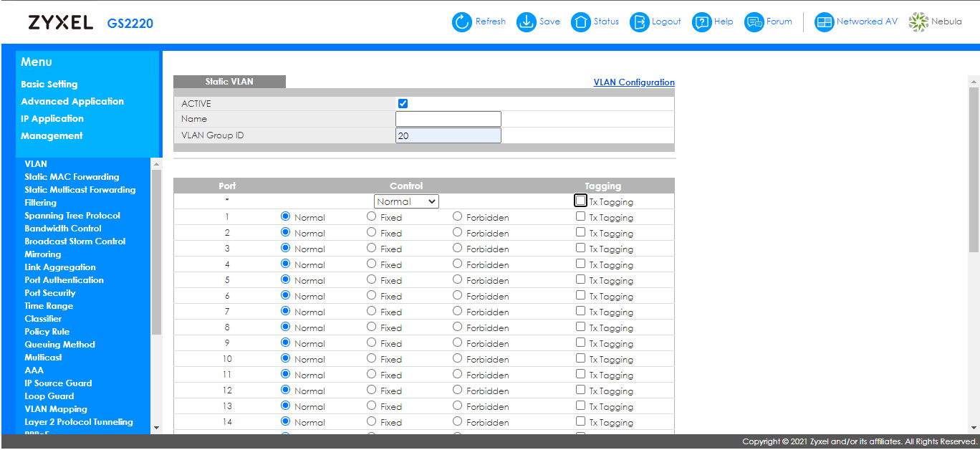Click the Refresh icon in header
This screenshot has width=980, height=450.
pyautogui.click(x=462, y=22)
